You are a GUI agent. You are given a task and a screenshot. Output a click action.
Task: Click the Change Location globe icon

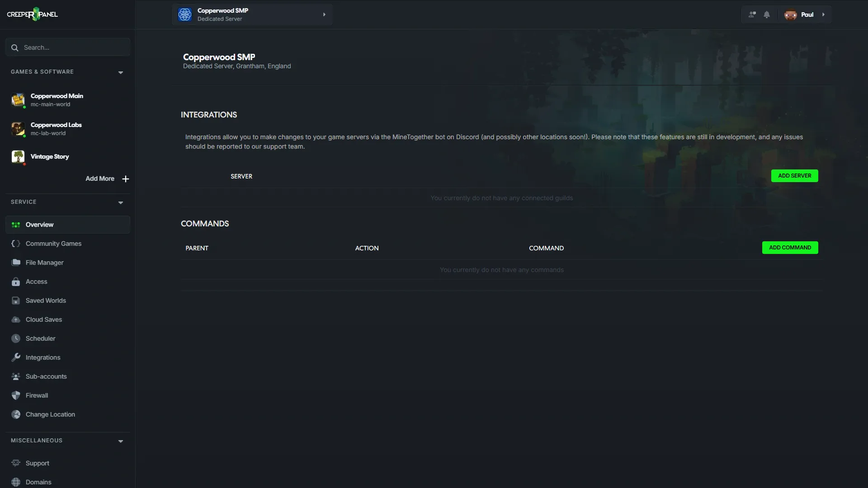click(16, 414)
